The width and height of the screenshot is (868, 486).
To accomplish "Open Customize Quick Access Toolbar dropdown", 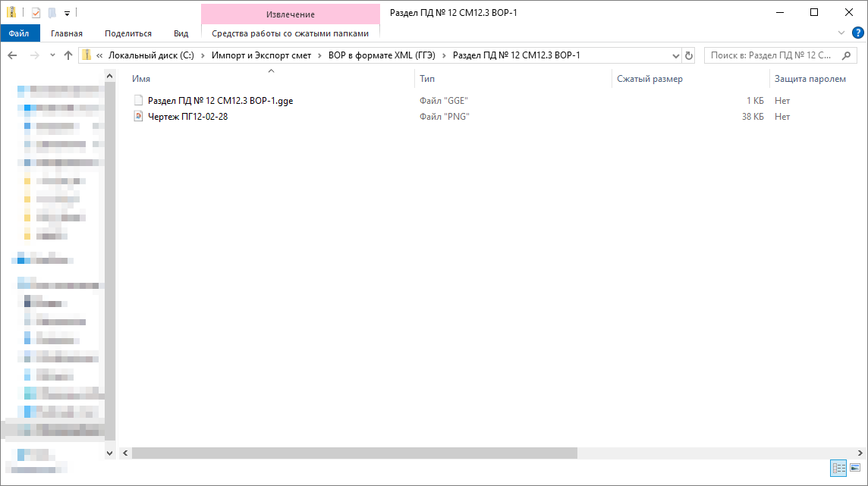I will 67,13.
